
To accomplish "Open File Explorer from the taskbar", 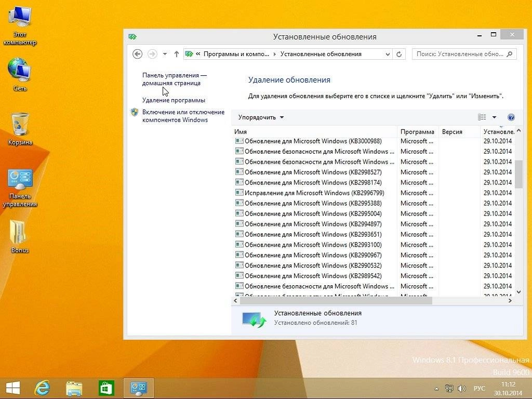I will [x=74, y=388].
